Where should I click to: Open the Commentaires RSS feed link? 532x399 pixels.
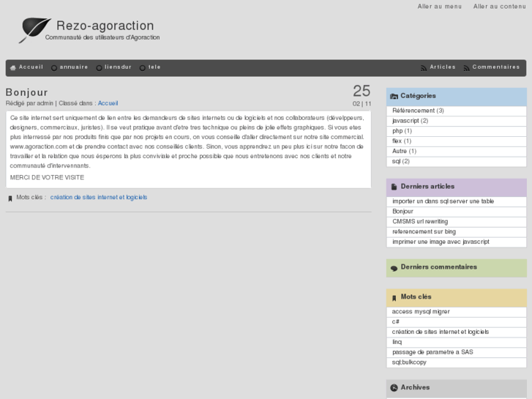[x=495, y=67]
